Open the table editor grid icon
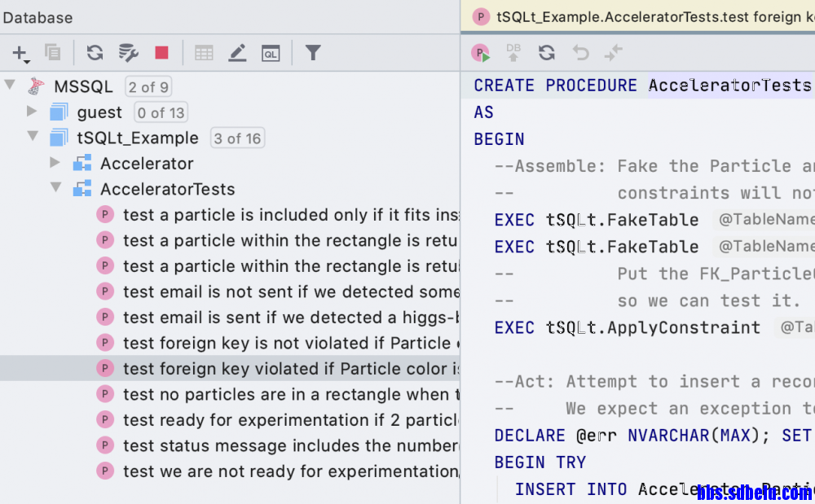815x504 pixels. point(204,52)
